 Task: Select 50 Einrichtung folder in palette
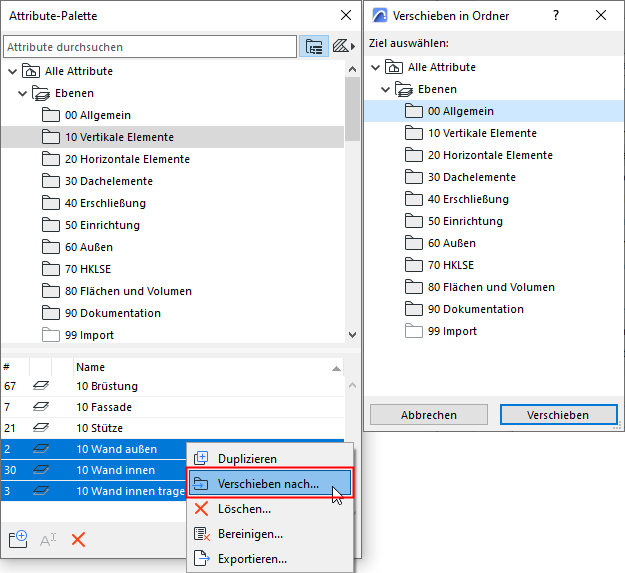(x=172, y=225)
